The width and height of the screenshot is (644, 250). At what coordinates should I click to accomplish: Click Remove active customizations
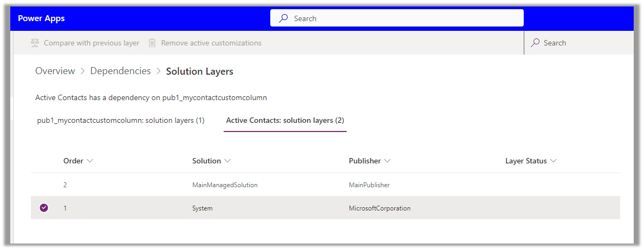pyautogui.click(x=211, y=43)
